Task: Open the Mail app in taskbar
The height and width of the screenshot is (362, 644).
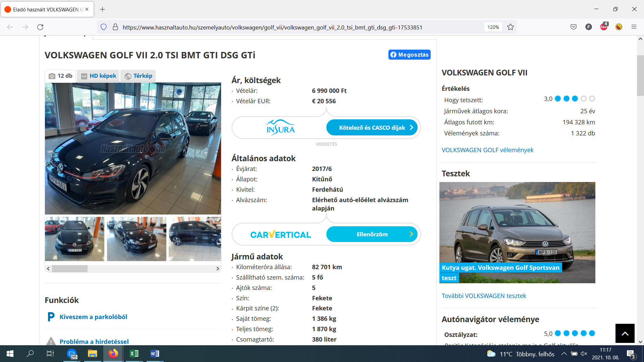Action: (72, 354)
